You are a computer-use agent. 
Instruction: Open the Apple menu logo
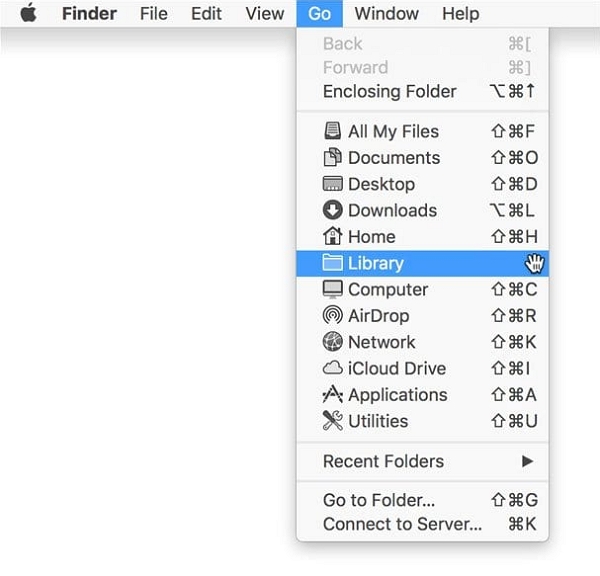pyautogui.click(x=29, y=13)
